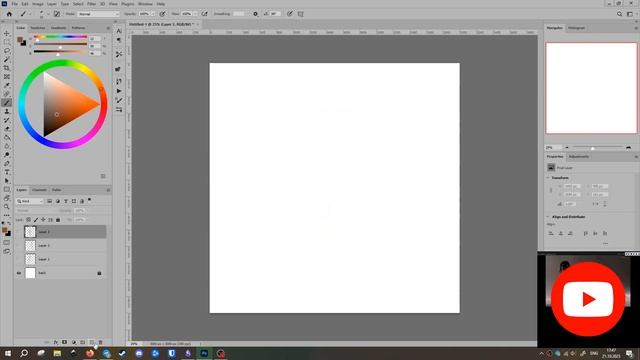Image resolution: width=640 pixels, height=360 pixels.
Task: Swap foreground and background colors
Action: click(9, 224)
